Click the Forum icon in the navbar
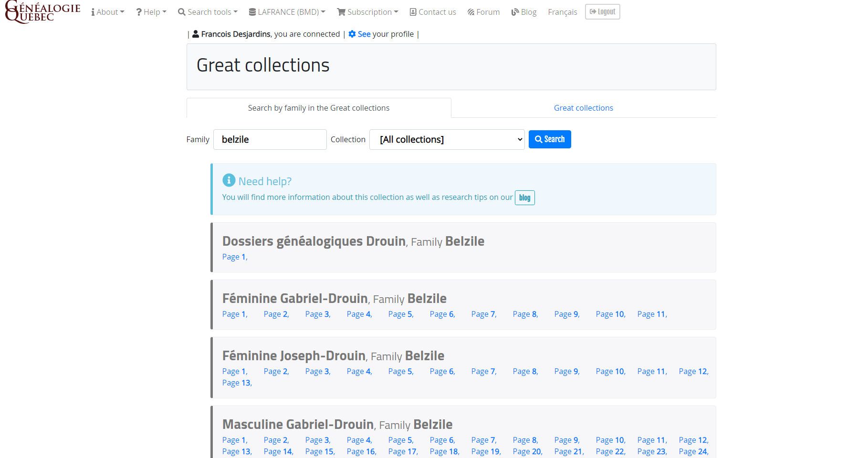This screenshot has height=458, width=868. coord(471,12)
